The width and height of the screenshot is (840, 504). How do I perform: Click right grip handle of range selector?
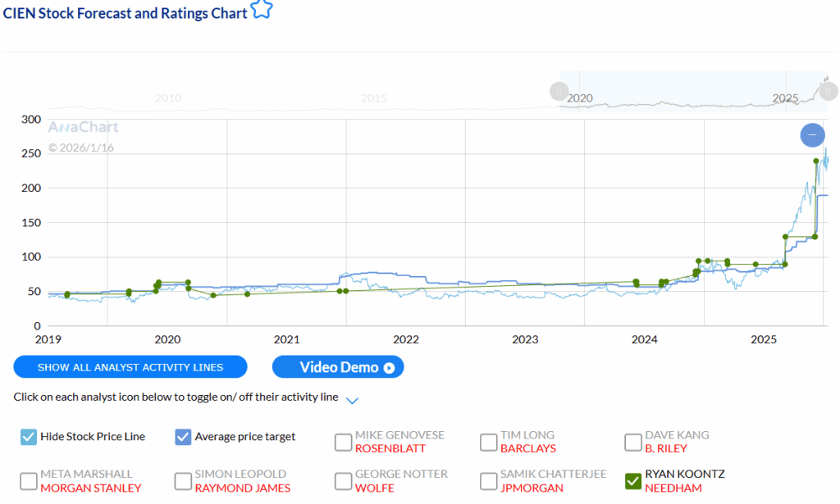click(x=827, y=91)
